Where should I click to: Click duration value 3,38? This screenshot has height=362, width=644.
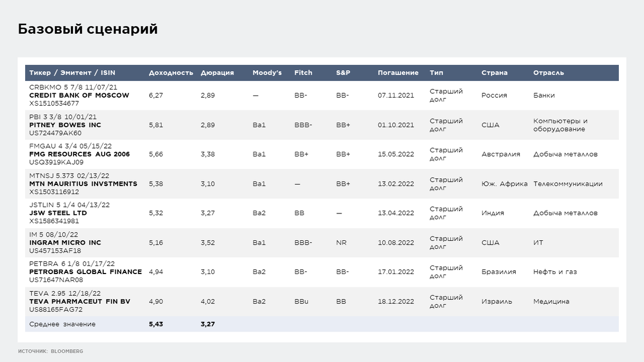[208, 154]
